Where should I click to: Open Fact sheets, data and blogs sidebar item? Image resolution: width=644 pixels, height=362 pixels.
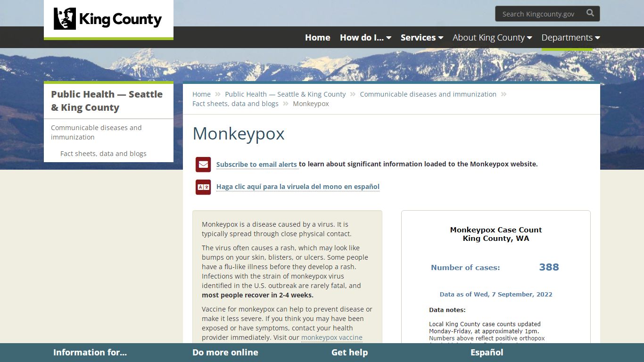[x=103, y=154]
